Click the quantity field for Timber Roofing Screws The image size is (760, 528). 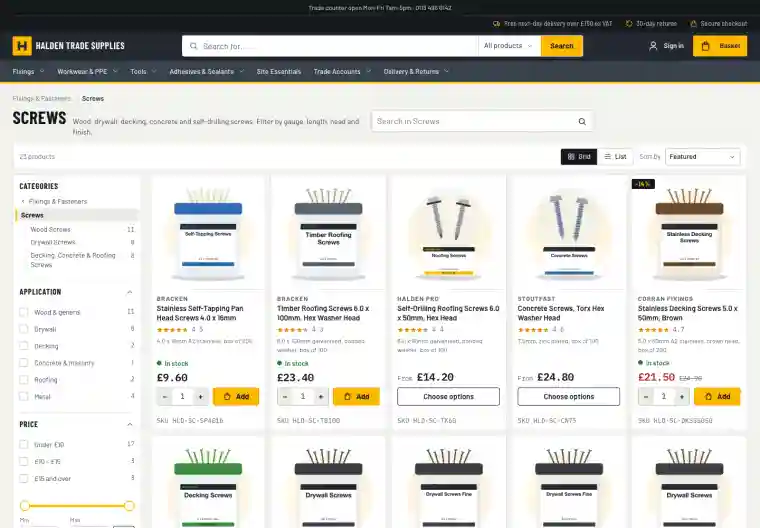click(303, 397)
